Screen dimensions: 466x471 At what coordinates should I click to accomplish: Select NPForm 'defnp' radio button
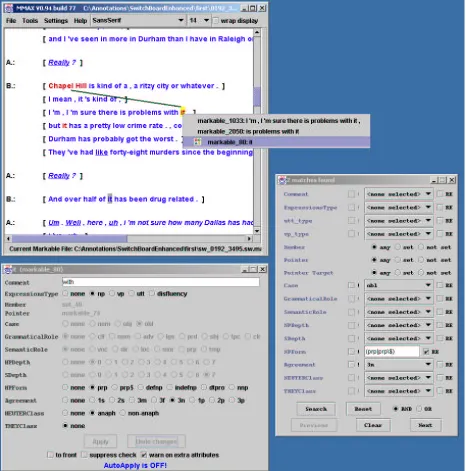point(141,387)
